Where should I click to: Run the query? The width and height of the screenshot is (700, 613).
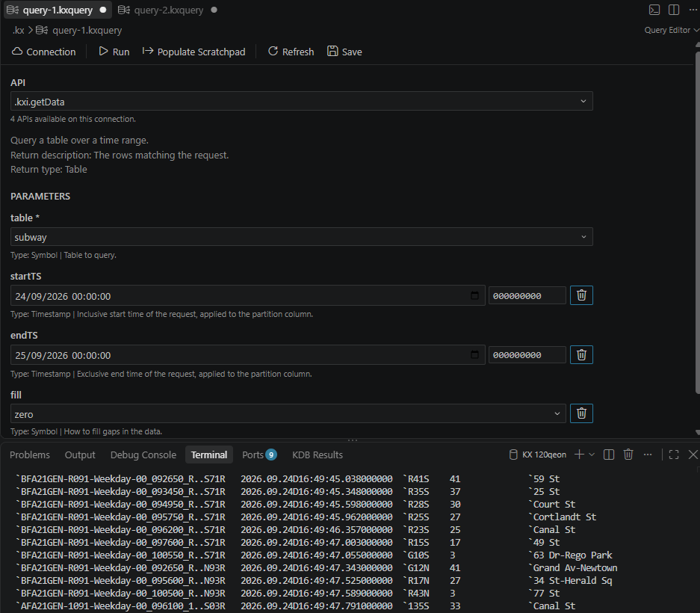click(x=114, y=52)
